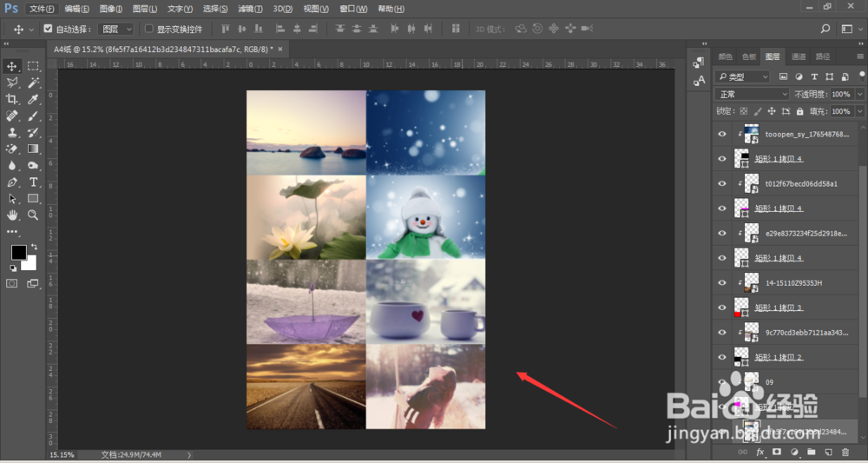The height and width of the screenshot is (463, 868).
Task: Click the lock all padlock icon
Action: [x=799, y=111]
